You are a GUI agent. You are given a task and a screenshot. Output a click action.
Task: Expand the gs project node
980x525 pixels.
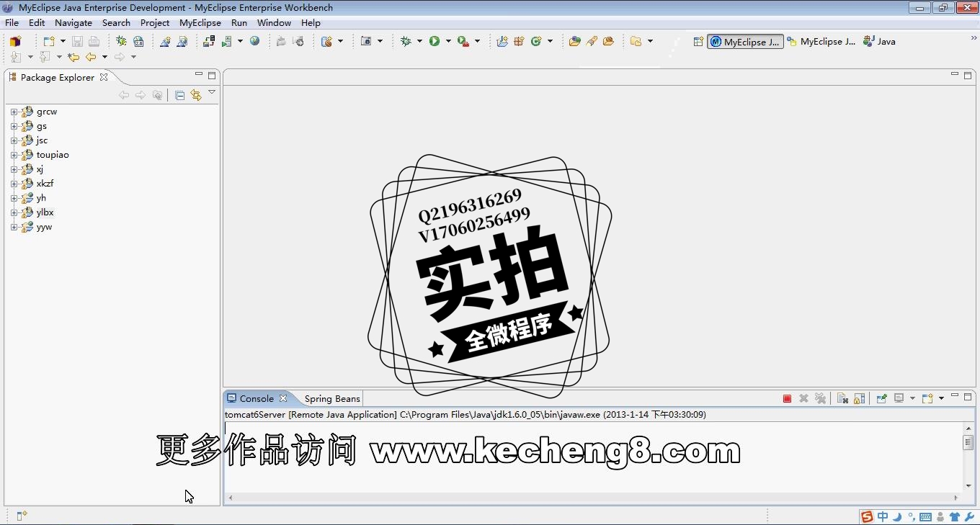tap(14, 126)
